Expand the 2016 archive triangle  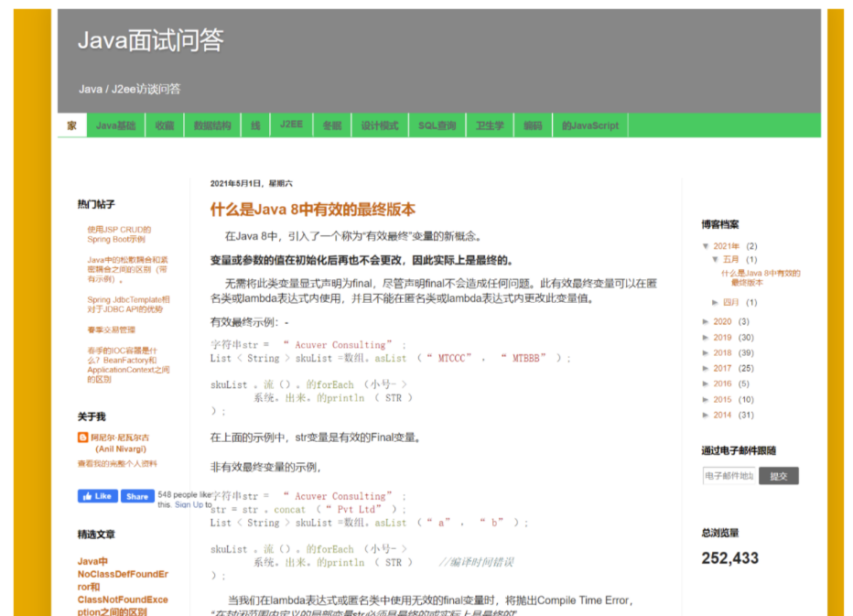coord(706,384)
